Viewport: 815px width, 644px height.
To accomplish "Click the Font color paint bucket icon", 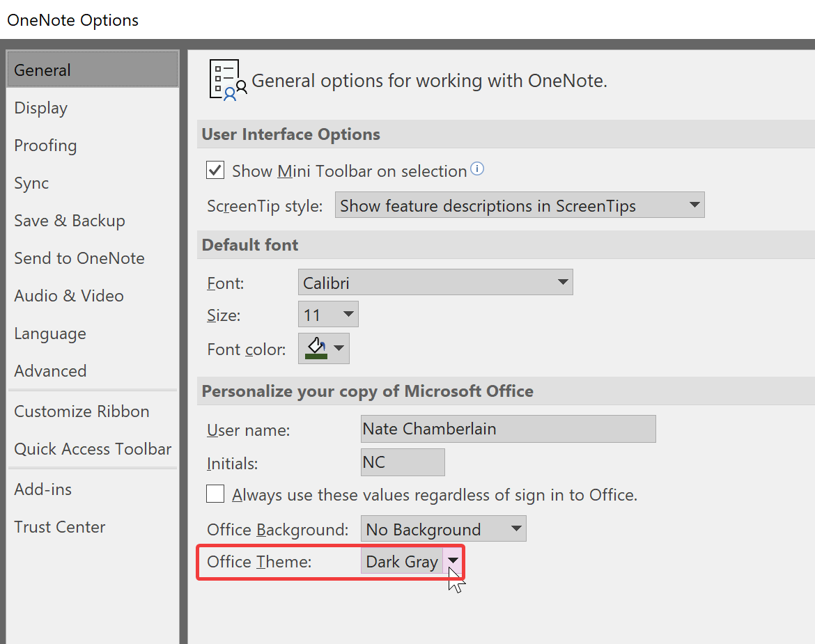I will point(316,348).
